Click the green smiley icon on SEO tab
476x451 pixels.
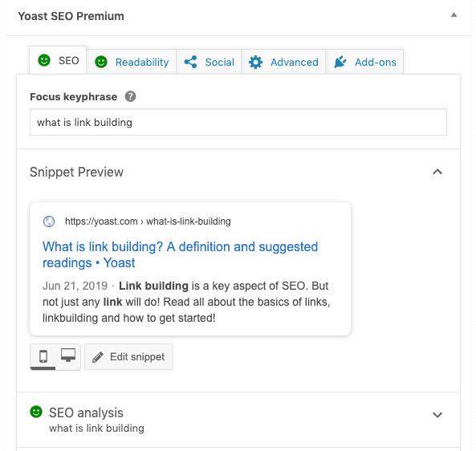(44, 60)
